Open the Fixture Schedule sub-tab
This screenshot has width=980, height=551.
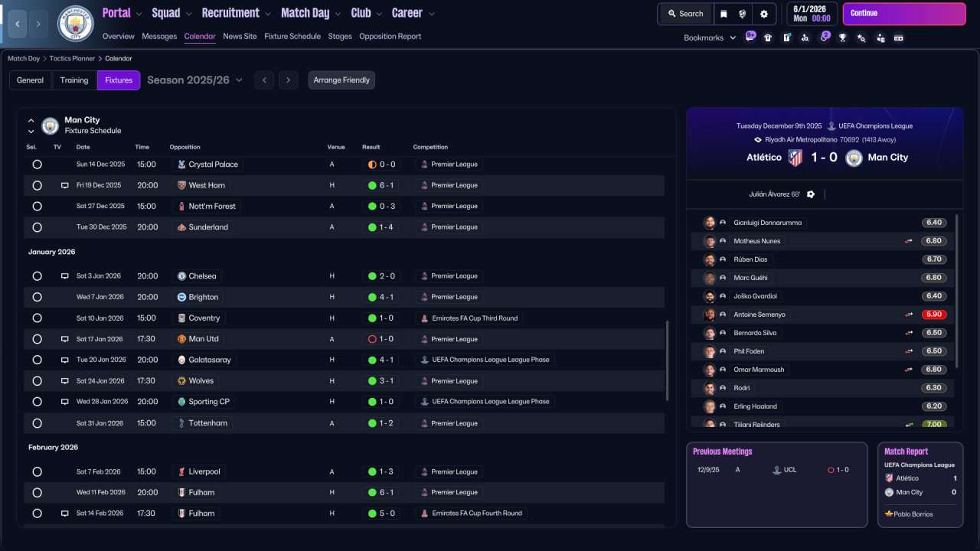tap(292, 37)
